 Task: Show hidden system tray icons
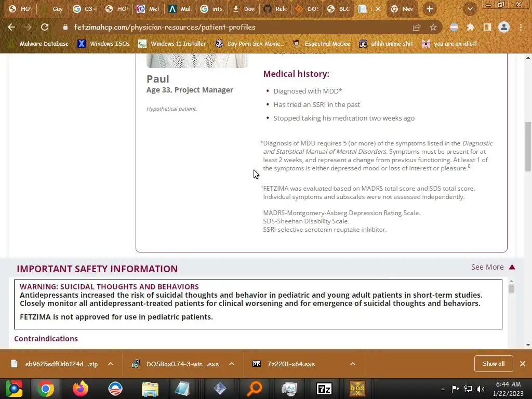pos(443,389)
